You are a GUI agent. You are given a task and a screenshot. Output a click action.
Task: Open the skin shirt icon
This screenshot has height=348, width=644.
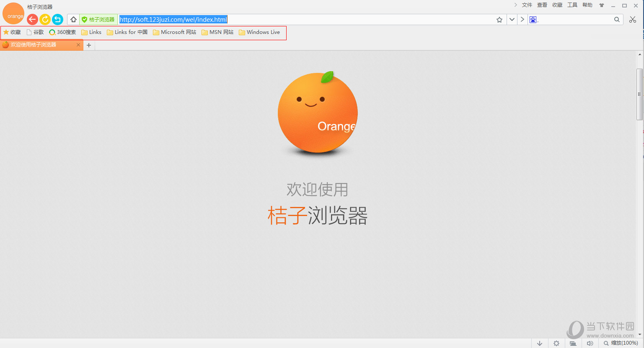(x=602, y=5)
